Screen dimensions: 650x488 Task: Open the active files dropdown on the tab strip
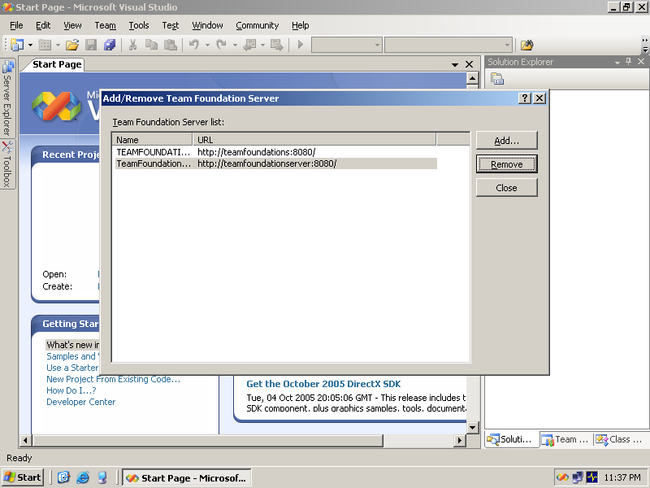[x=455, y=65]
